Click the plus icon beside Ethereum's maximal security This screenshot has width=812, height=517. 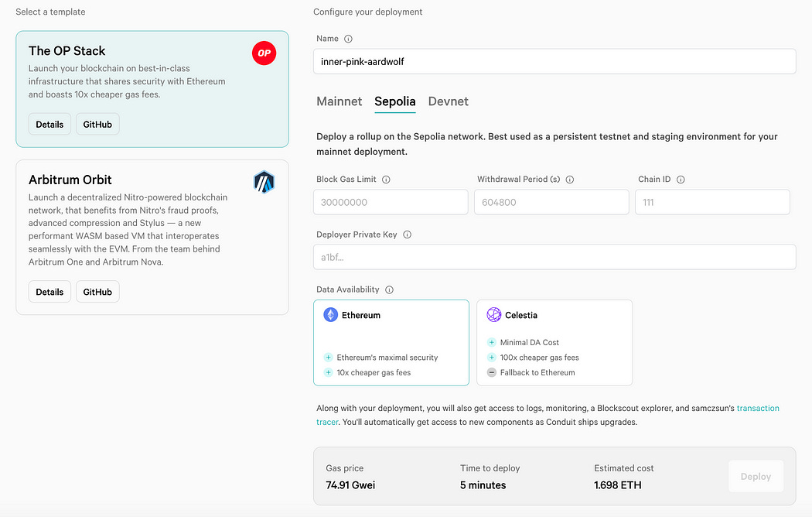click(x=328, y=358)
